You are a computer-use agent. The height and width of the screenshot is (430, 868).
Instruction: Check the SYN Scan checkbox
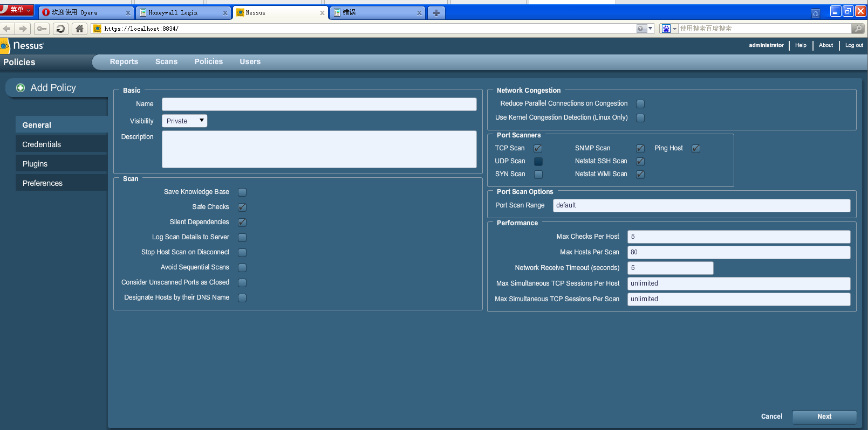click(x=538, y=175)
